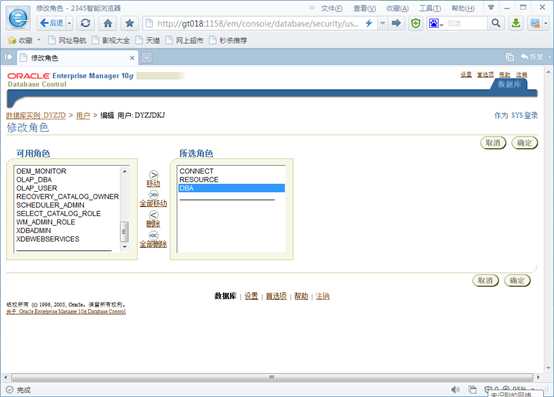Select SELECT_CATALOG_ROLE in the available roles list
Image resolution: width=554 pixels, height=397 pixels.
(59, 213)
